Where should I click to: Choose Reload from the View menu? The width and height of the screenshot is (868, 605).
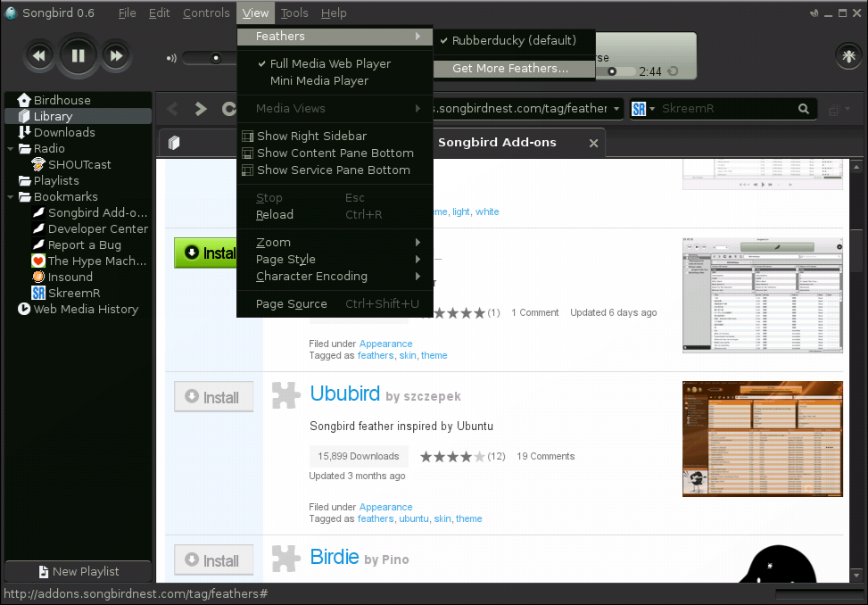tap(335, 215)
